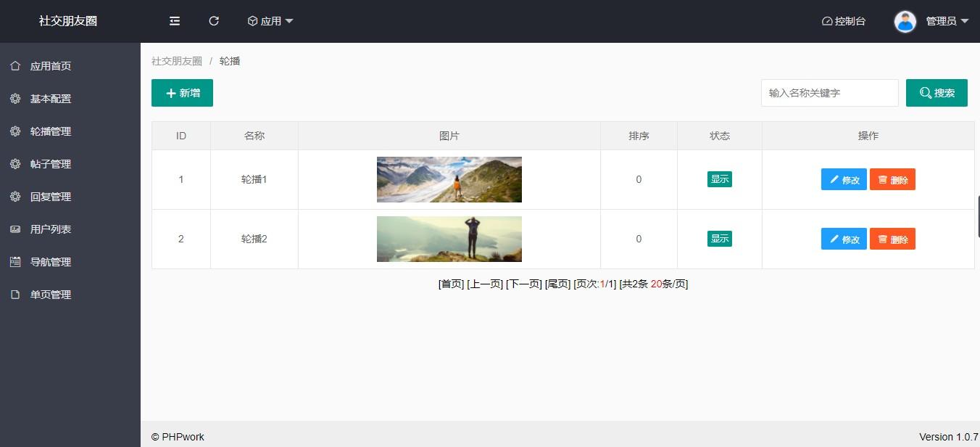Click 修改 edit button for 轮播2

(844, 239)
